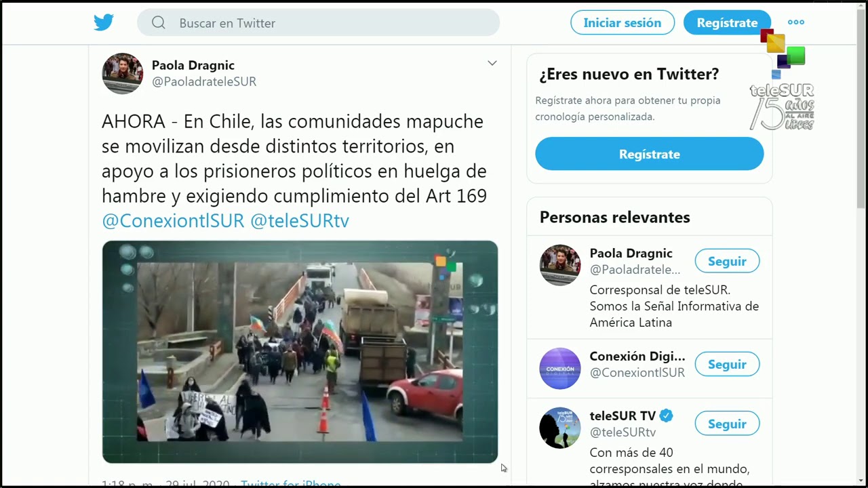
Task: Open the @PaoladrateleSUR handle under tweet author
Action: pyautogui.click(x=204, y=81)
